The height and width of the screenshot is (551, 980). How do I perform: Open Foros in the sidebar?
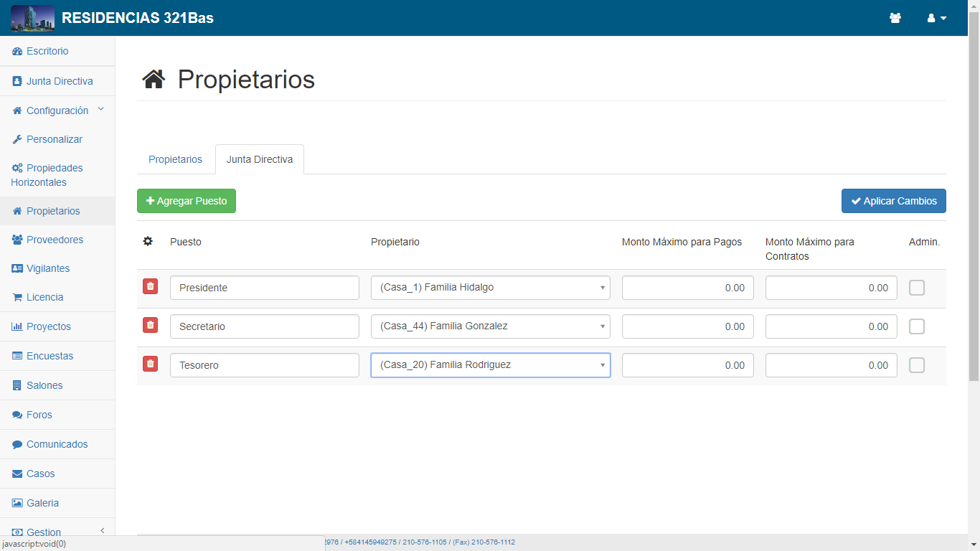pos(39,415)
